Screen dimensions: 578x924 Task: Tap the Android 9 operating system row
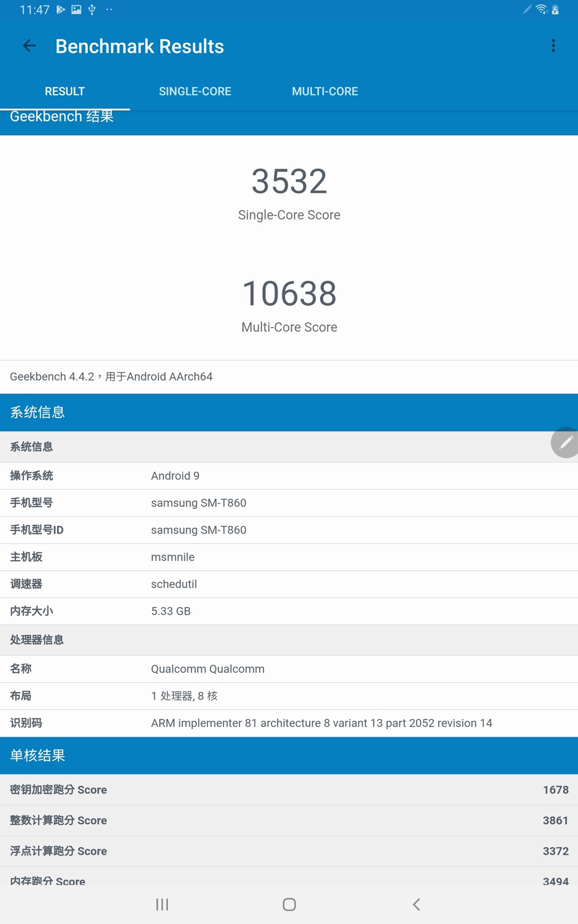pyautogui.click(x=289, y=476)
